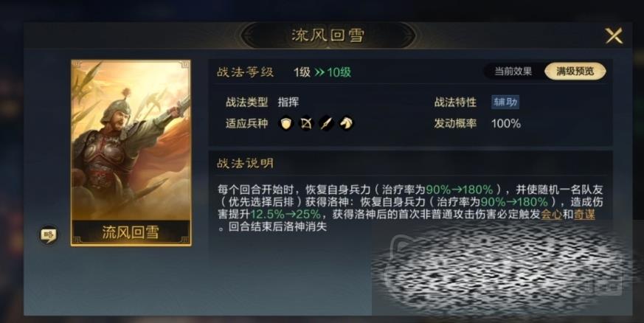
Task: Open the 奇谋 keyword link
Action: click(x=584, y=215)
